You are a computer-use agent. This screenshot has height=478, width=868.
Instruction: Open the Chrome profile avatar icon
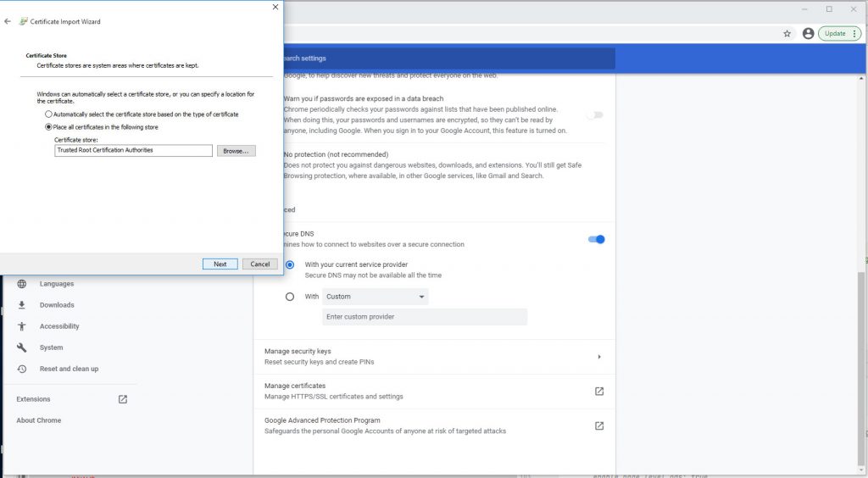click(x=808, y=33)
